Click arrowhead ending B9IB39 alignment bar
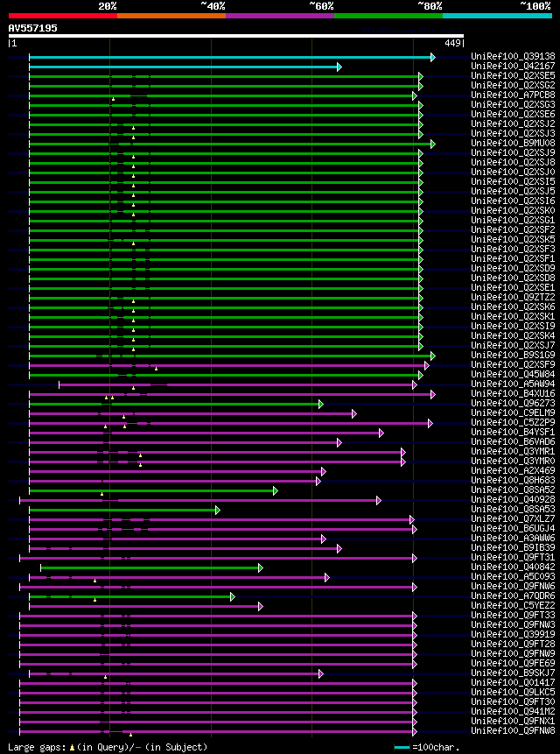Image resolution: width=560 pixels, height=754 pixels. pos(339,548)
